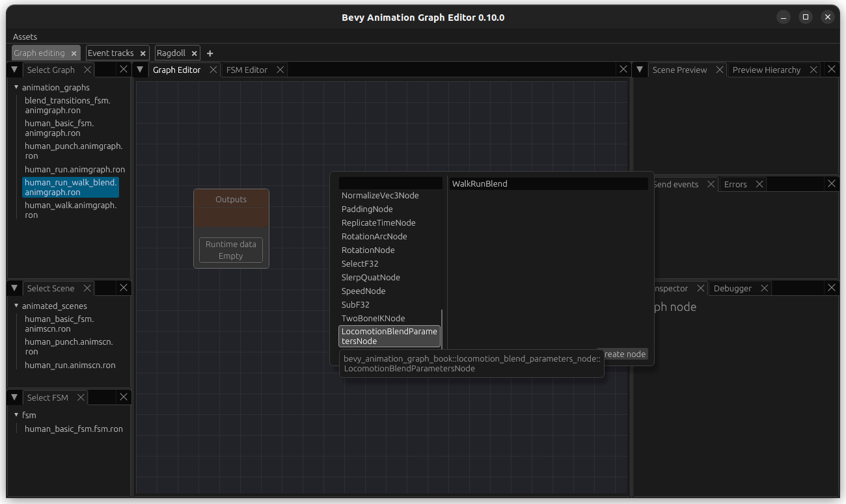Switch to the Preview Hierarchy tab

pos(768,70)
